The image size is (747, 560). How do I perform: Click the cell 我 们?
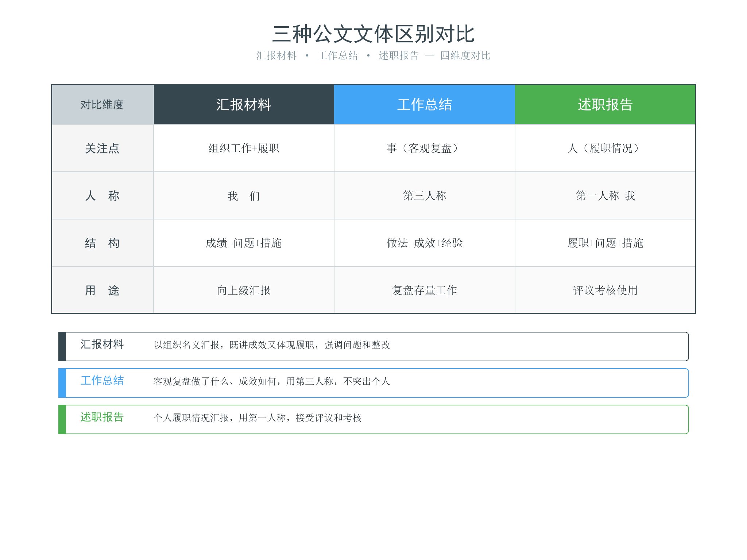[244, 196]
